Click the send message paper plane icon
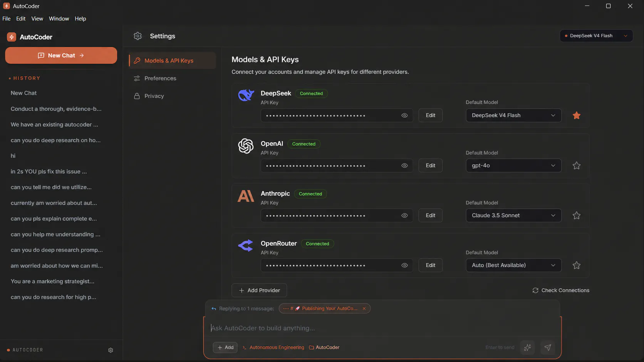The width and height of the screenshot is (644, 362). pyautogui.click(x=548, y=347)
